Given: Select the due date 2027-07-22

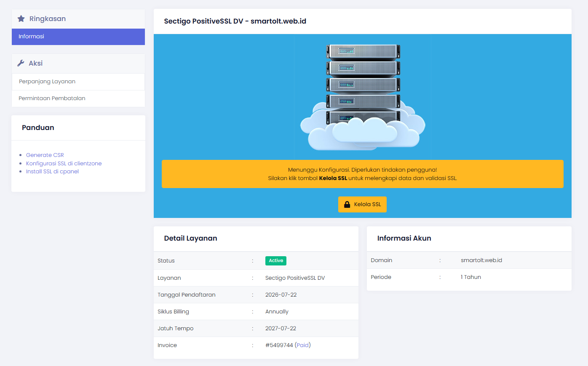Looking at the screenshot, I should tap(281, 329).
